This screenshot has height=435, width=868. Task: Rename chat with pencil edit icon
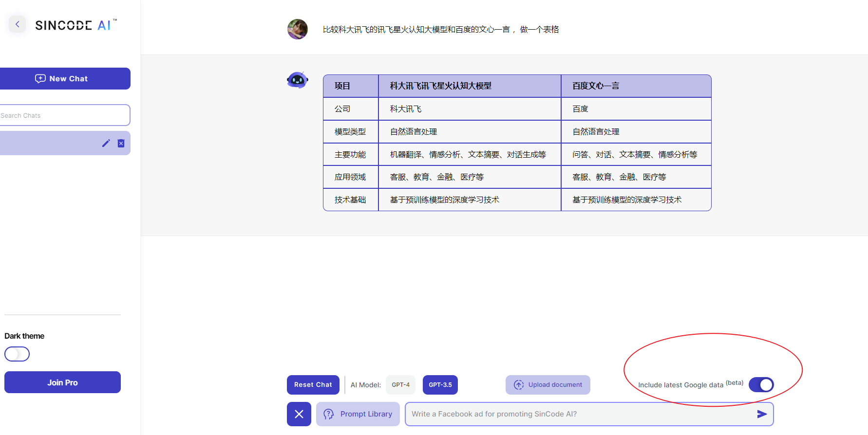pos(106,143)
